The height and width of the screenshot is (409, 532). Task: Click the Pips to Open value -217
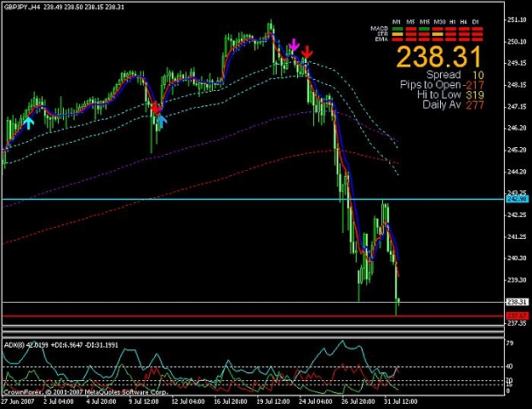(473, 85)
